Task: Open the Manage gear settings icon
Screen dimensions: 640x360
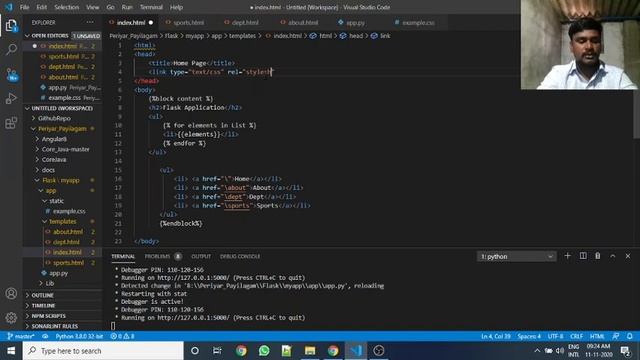Action: click(11, 317)
